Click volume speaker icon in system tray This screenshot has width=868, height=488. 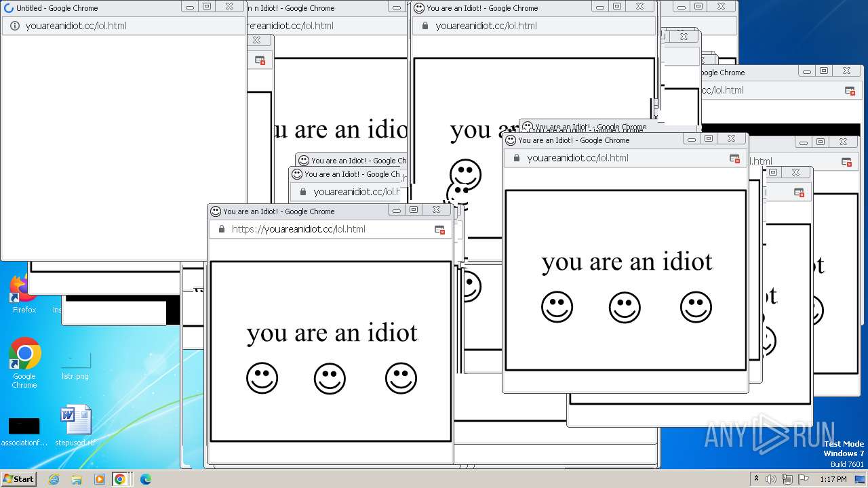[x=771, y=479]
